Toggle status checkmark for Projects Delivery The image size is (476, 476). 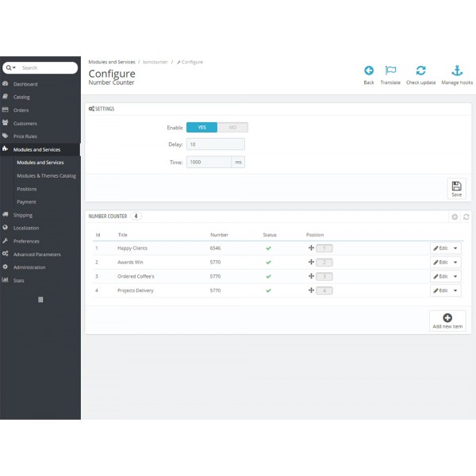point(268,290)
